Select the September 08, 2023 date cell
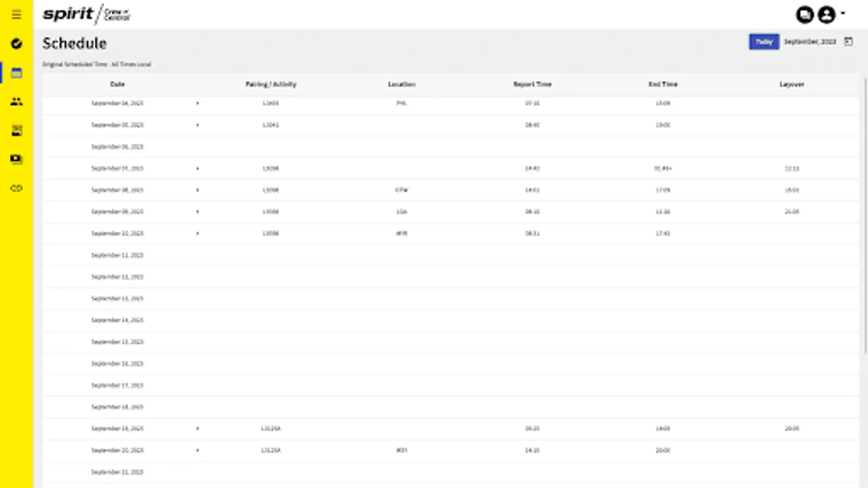Viewport: 868px width, 488px height. [x=117, y=190]
